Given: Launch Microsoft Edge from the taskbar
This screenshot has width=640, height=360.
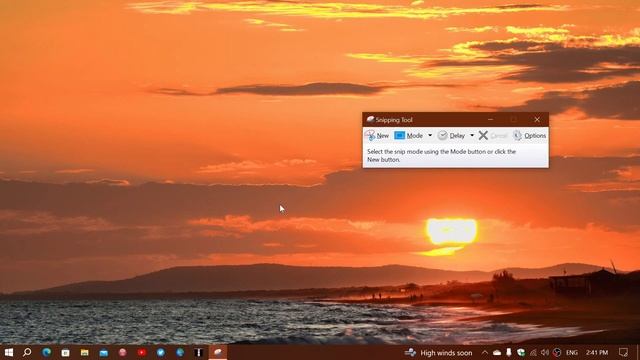Looking at the screenshot, I should pos(47,352).
